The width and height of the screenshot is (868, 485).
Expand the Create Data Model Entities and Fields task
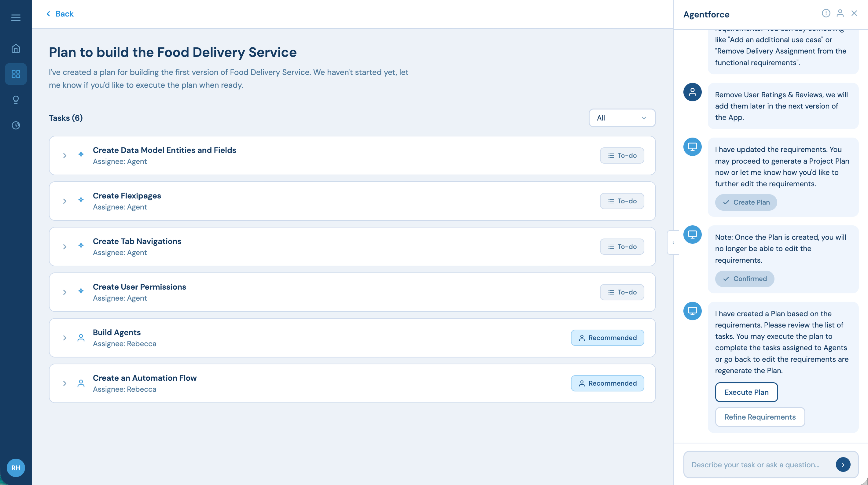(64, 155)
